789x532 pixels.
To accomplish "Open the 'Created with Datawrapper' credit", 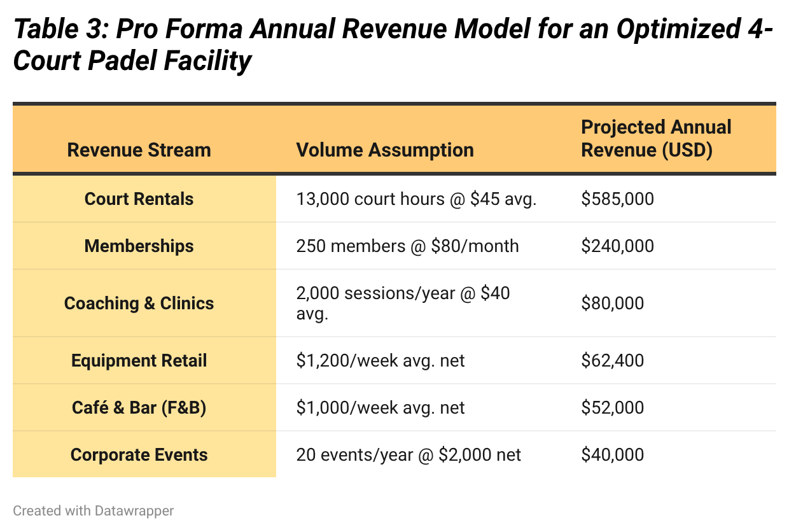I will click(94, 510).
